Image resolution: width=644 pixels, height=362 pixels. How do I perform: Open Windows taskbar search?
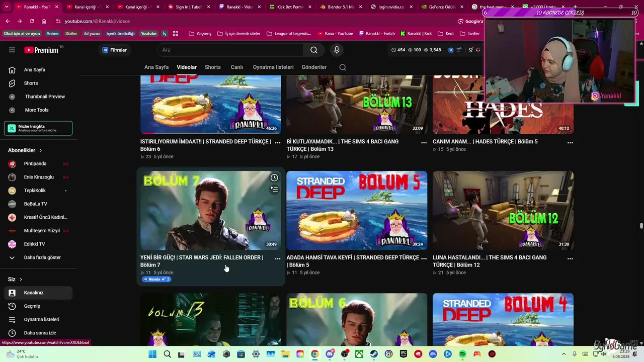[167, 354]
